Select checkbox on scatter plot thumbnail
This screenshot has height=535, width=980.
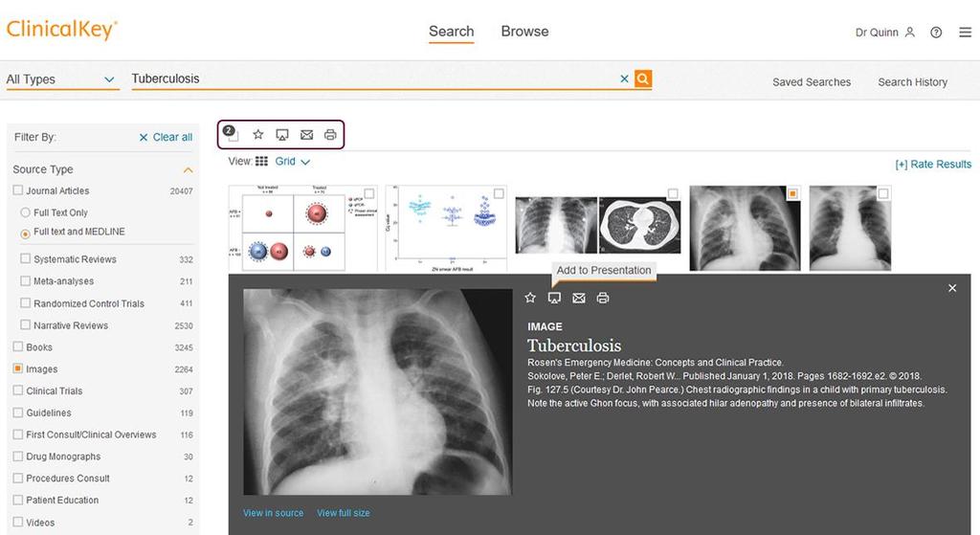coord(499,193)
